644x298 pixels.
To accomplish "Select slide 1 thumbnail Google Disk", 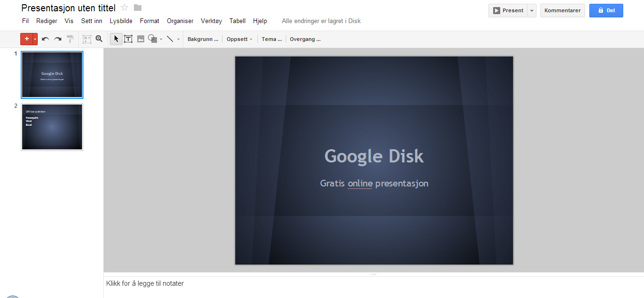I will [52, 74].
